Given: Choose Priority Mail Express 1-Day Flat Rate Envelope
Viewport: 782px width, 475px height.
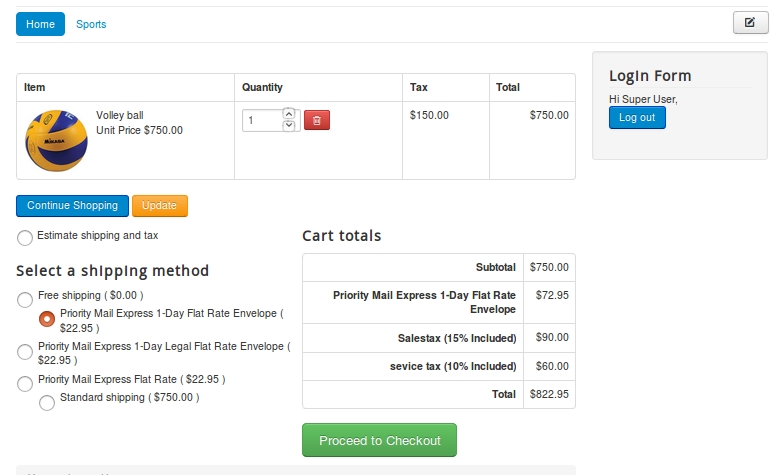Looking at the screenshot, I should pyautogui.click(x=47, y=318).
